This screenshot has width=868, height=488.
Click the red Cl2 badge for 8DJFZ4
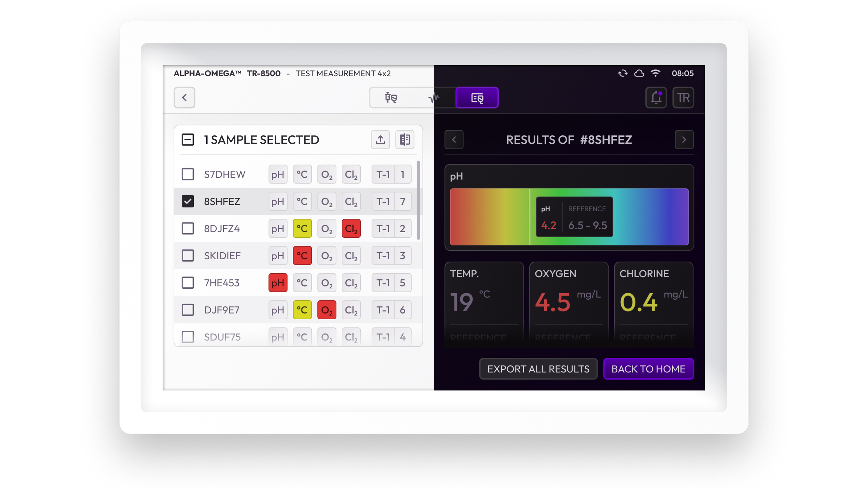351,228
